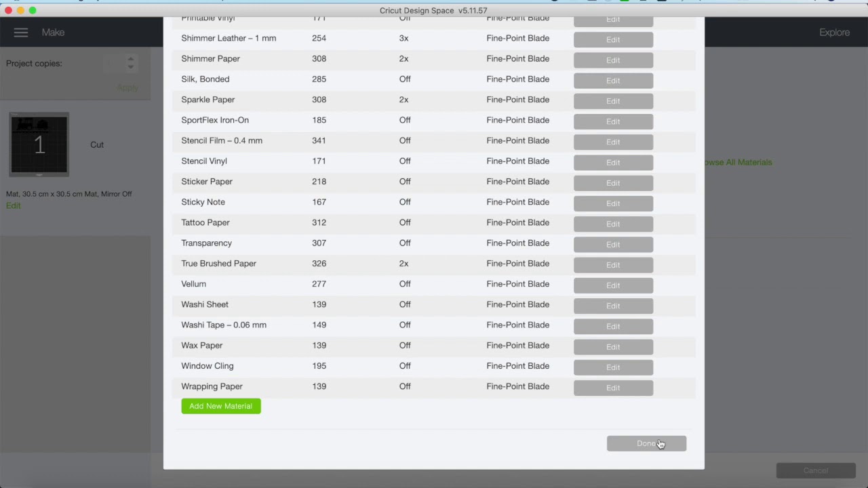The width and height of the screenshot is (868, 488).
Task: Open the hamburger menu icon
Action: point(21,33)
